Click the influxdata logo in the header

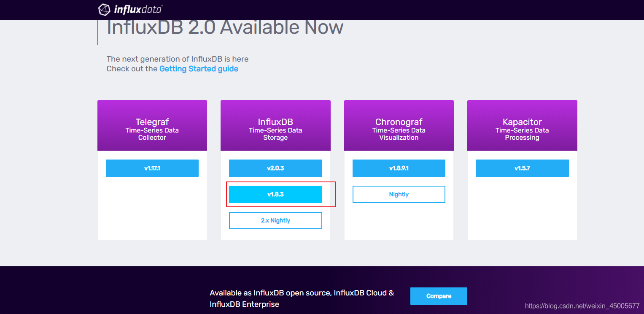[130, 9]
